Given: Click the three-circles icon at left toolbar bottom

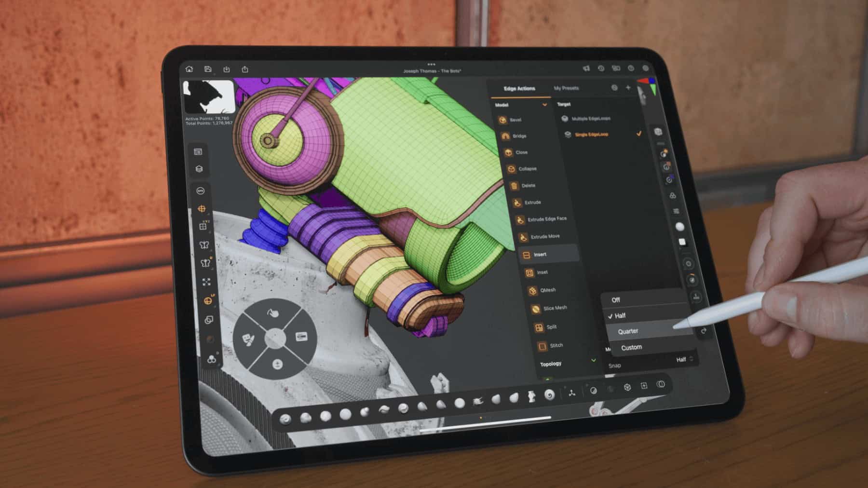Looking at the screenshot, I should coord(211,359).
